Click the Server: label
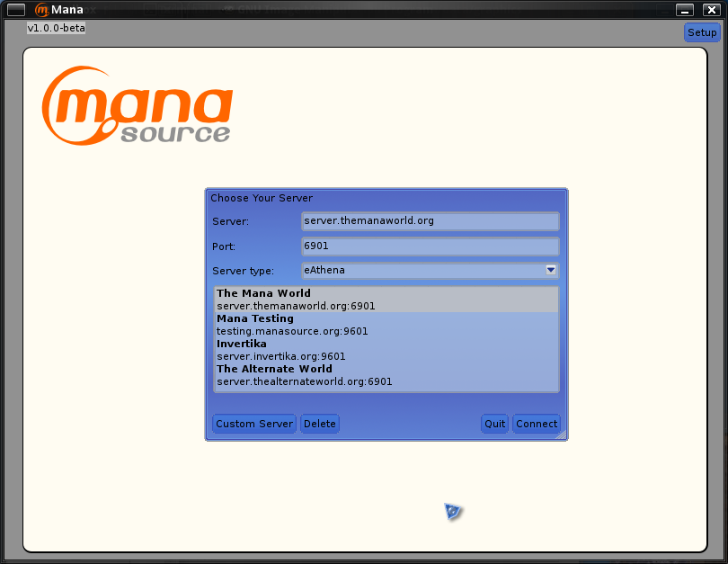 click(x=230, y=221)
